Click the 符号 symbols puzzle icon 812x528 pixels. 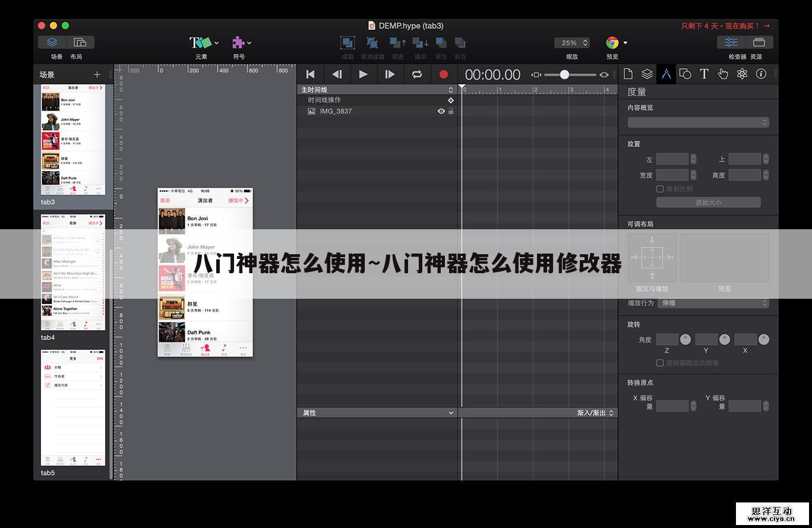tap(238, 42)
